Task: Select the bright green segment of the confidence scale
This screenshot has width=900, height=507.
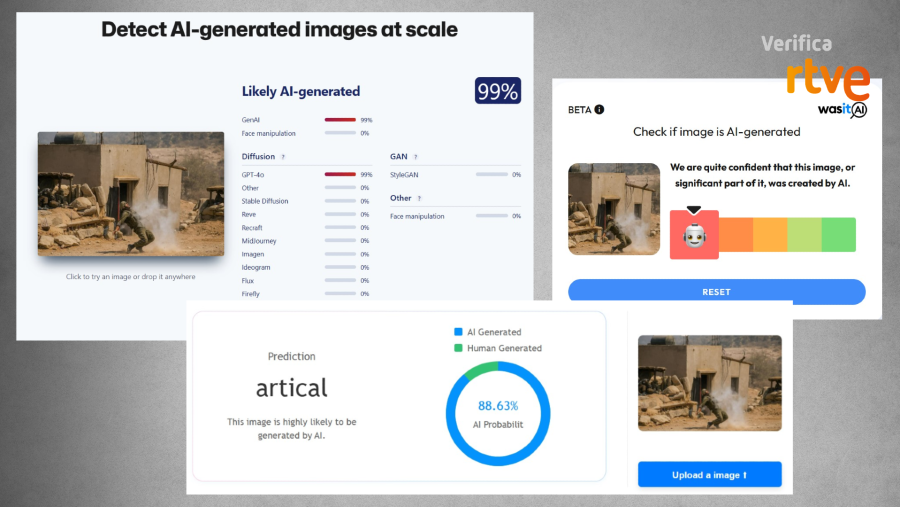Action: click(838, 234)
